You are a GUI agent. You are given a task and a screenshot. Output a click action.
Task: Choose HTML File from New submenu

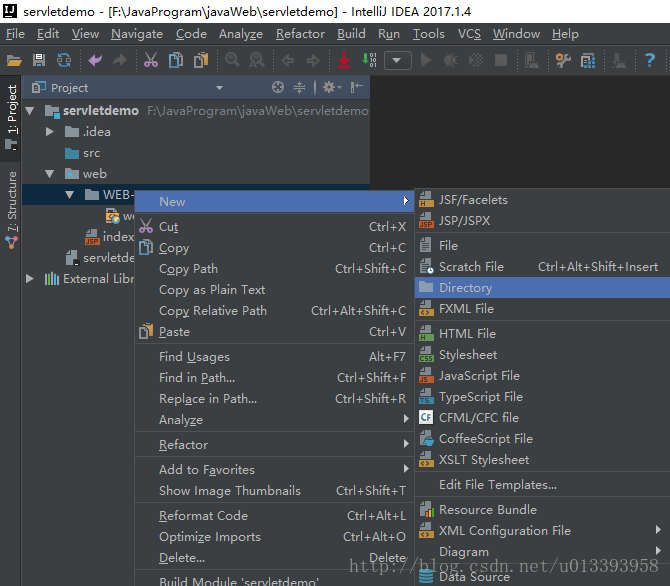tap(542, 333)
